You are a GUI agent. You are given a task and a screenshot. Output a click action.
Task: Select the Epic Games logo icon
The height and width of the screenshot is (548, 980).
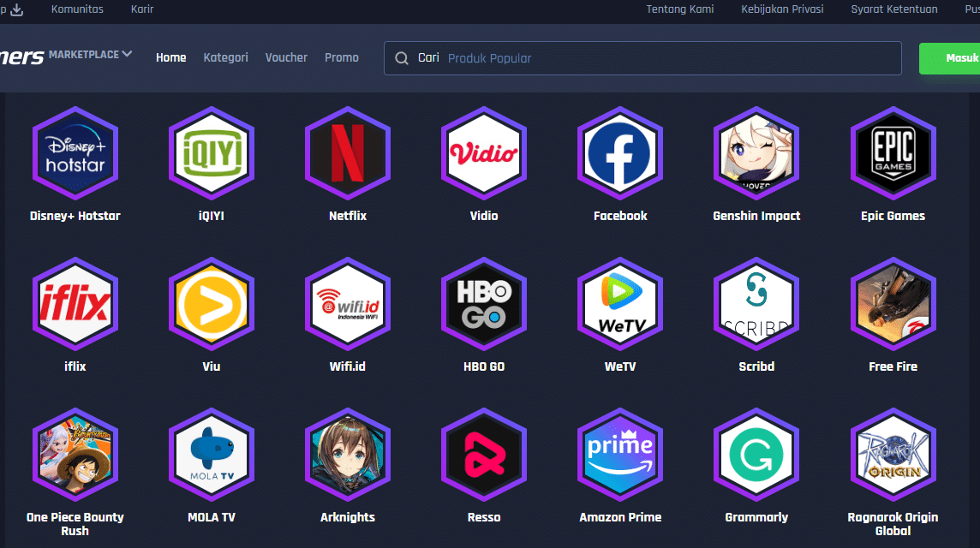893,153
